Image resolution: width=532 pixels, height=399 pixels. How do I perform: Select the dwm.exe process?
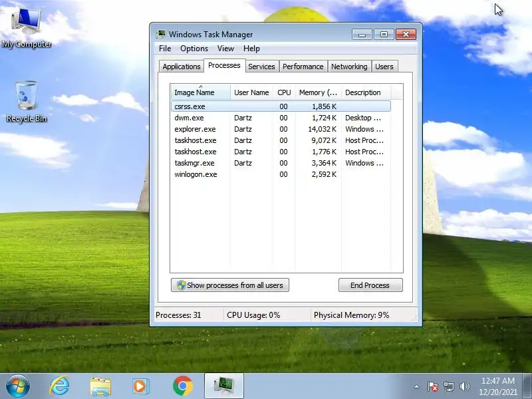coord(281,118)
